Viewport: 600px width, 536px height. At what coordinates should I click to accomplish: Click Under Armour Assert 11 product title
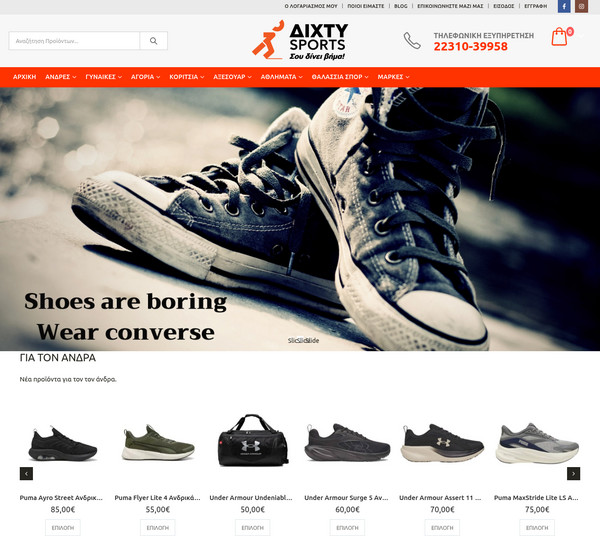(440, 498)
